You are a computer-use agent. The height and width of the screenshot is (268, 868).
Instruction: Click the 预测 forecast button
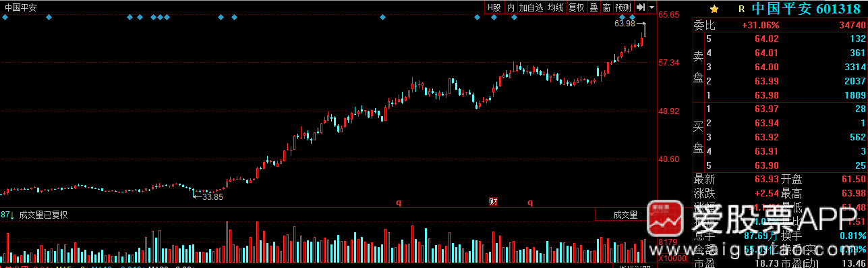(x=623, y=7)
